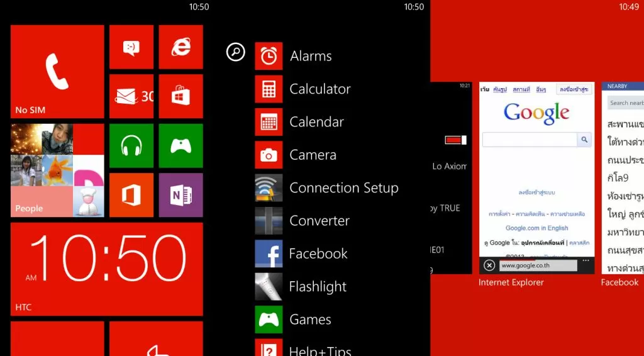Open the People tile with photos
Image resolution: width=644 pixels, height=356 pixels.
pyautogui.click(x=57, y=170)
